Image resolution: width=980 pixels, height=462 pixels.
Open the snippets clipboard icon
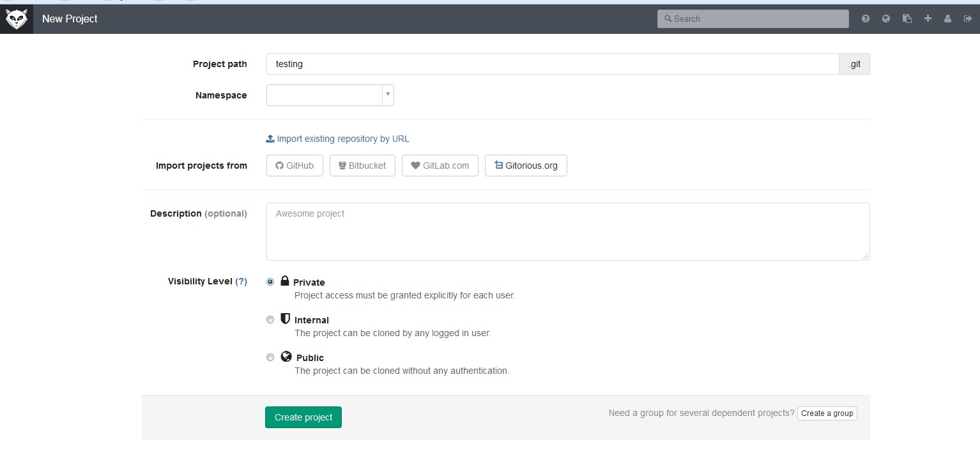[x=907, y=19]
